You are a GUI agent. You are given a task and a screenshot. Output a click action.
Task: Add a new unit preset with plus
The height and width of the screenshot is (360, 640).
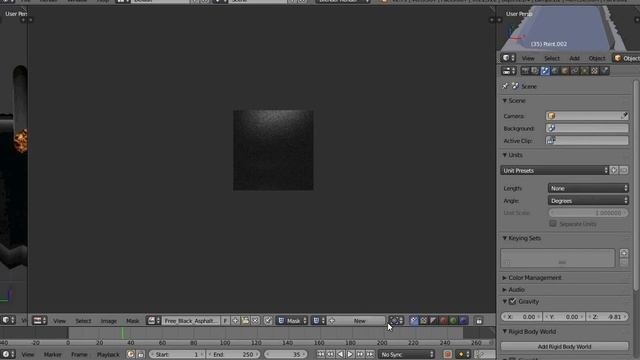[614, 170]
